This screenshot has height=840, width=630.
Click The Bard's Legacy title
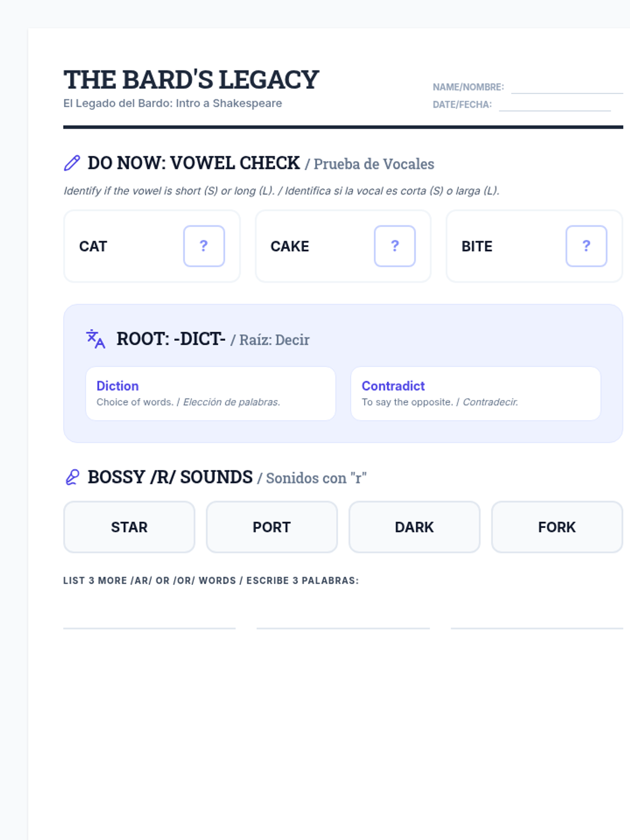point(191,80)
